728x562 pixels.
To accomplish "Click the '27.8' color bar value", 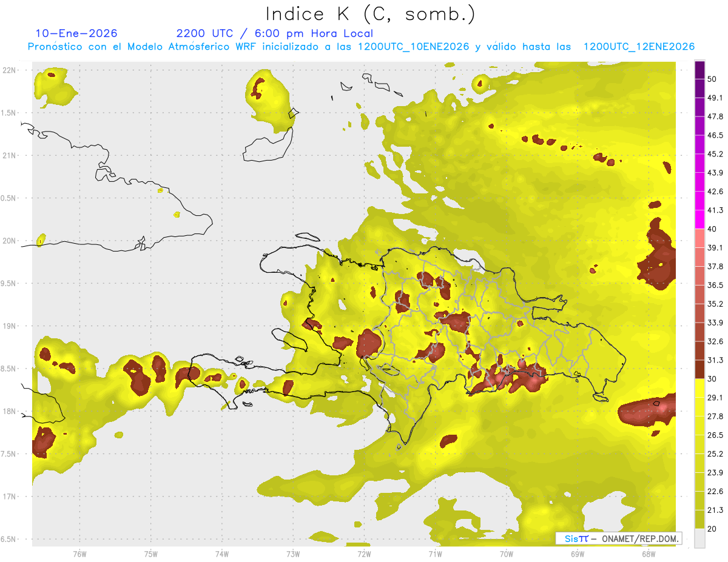I will 715,416.
